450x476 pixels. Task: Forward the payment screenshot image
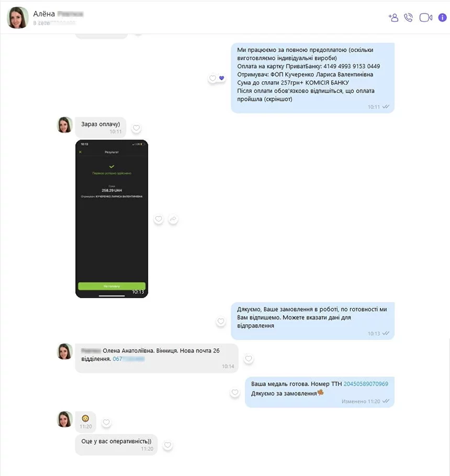173,219
